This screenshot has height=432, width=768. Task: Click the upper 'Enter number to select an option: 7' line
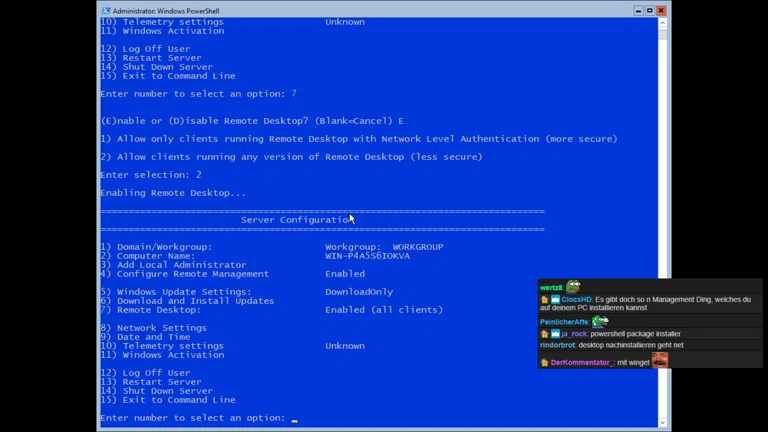click(198, 94)
